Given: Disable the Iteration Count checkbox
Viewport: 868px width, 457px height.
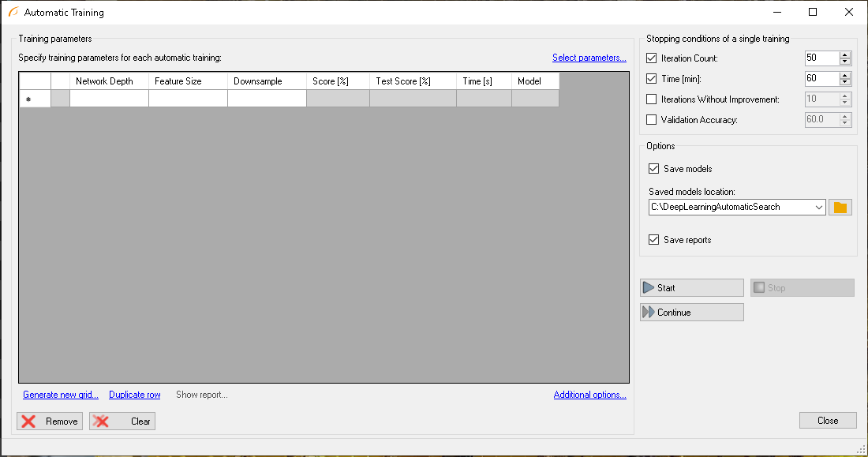Looking at the screenshot, I should 651,58.
